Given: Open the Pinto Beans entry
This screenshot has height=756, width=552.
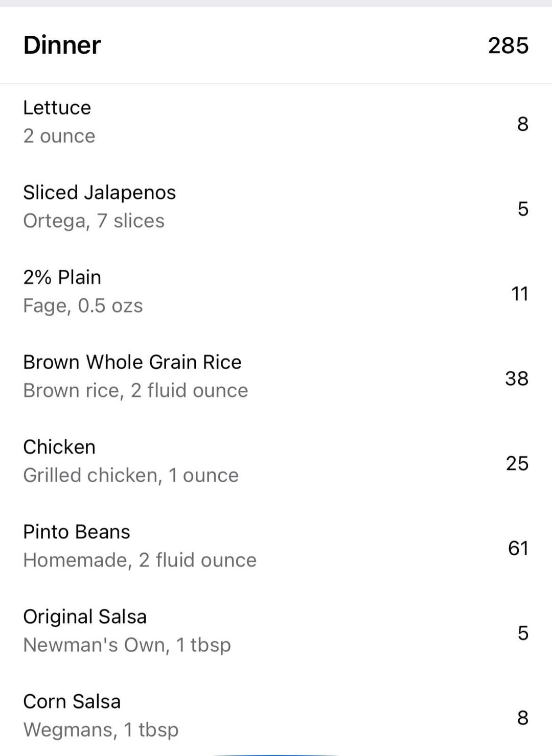Looking at the screenshot, I should coord(276,546).
